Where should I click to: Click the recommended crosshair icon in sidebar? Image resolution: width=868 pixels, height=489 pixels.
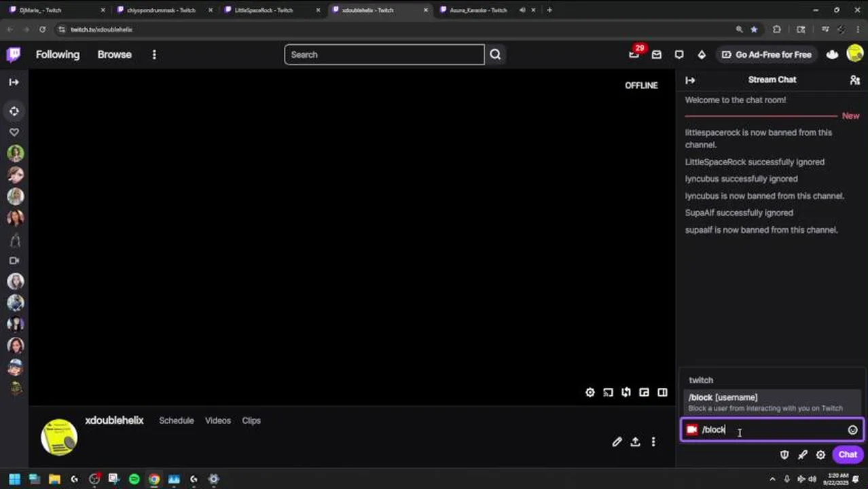click(x=14, y=111)
